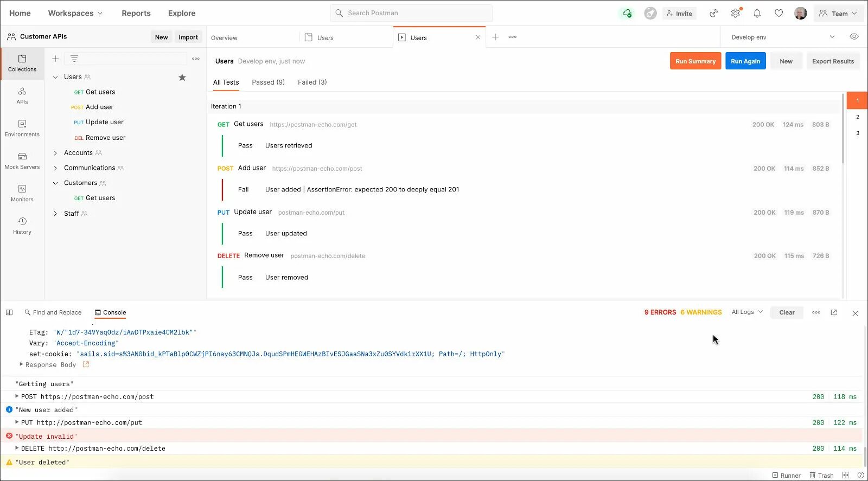Image resolution: width=868 pixels, height=481 pixels.
Task: Expand the POST postman-echo.com/post console entry
Action: 17,396
